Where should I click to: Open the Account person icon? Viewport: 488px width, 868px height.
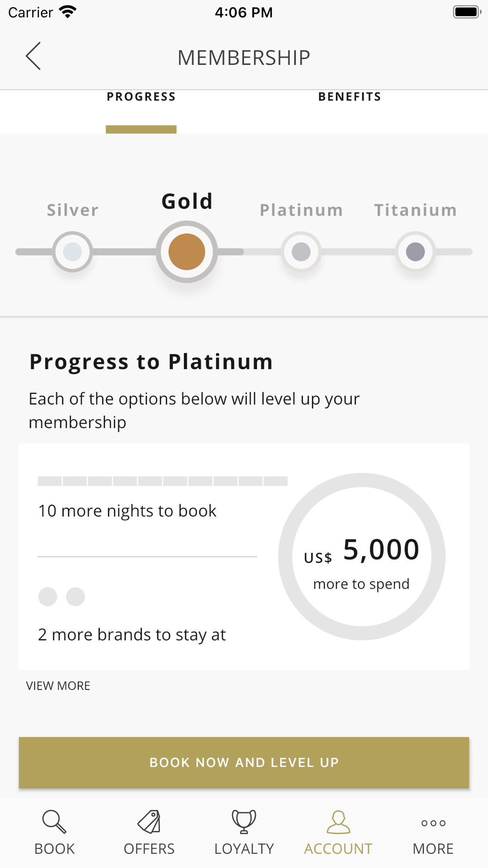(338, 822)
